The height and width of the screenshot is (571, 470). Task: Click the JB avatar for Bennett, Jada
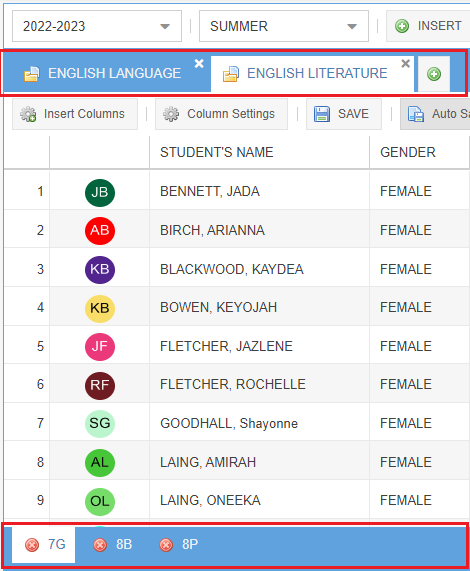pyautogui.click(x=100, y=193)
